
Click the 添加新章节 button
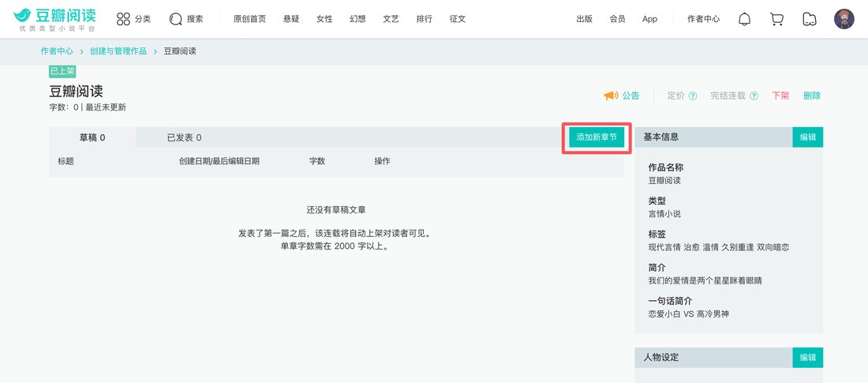coord(597,137)
